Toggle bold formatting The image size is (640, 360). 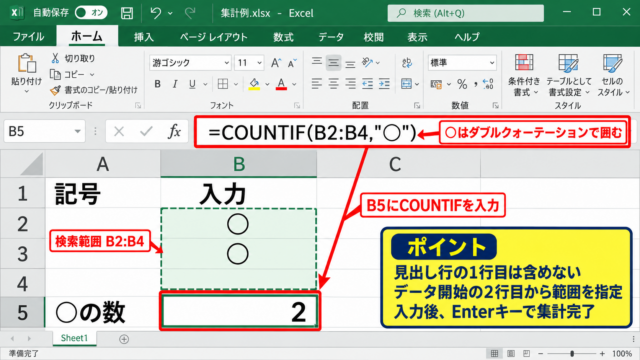(x=157, y=84)
